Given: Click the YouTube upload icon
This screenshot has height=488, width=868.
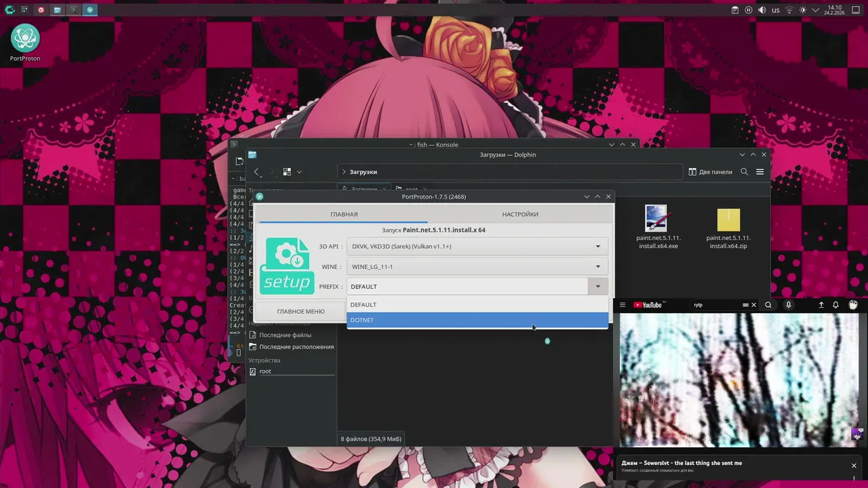Looking at the screenshot, I should click(x=821, y=305).
